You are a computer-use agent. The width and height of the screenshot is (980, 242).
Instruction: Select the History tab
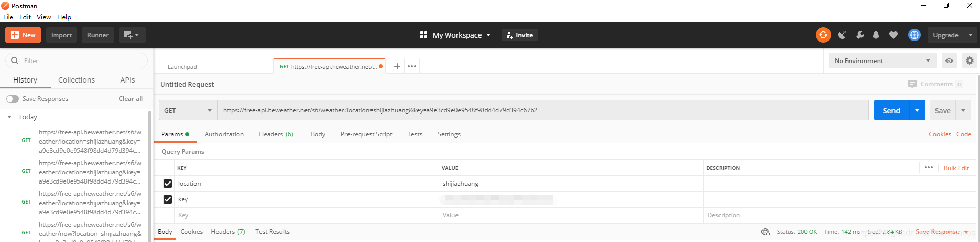tap(25, 80)
